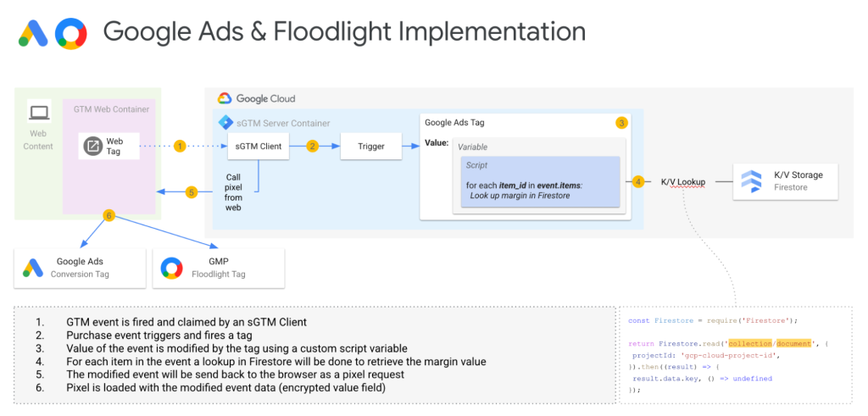The image size is (868, 416).
Task: Select the Trigger box
Action: pyautogui.click(x=370, y=147)
